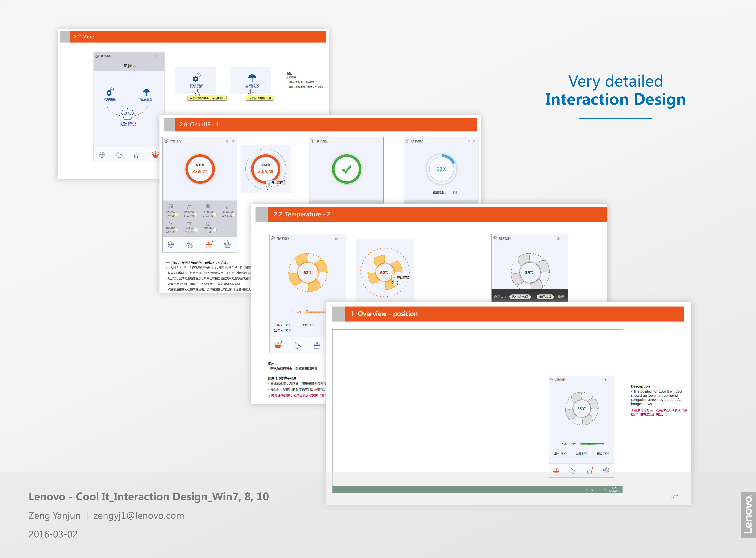The width and height of the screenshot is (756, 558).
Task: Switch to boost tab in More slide window
Action: (x=119, y=155)
